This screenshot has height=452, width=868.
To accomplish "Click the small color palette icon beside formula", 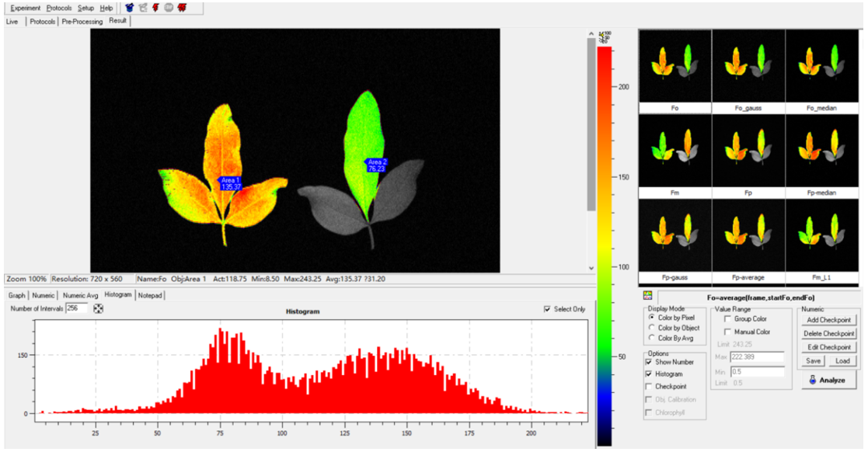I will [x=647, y=296].
